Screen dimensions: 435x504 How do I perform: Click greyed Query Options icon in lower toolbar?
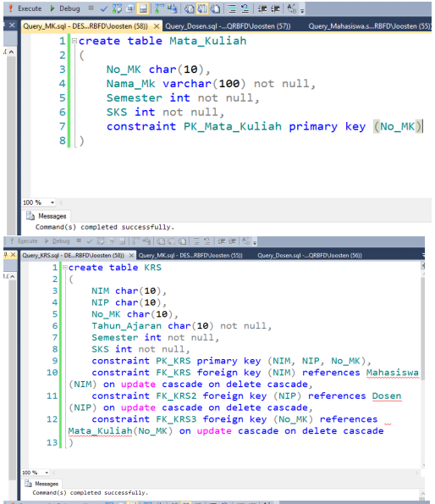pos(112,241)
